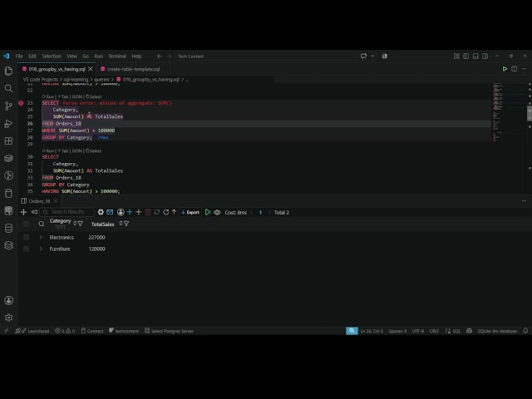The width and height of the screenshot is (532, 399).
Task: Open the Help menu
Action: pyautogui.click(x=136, y=56)
